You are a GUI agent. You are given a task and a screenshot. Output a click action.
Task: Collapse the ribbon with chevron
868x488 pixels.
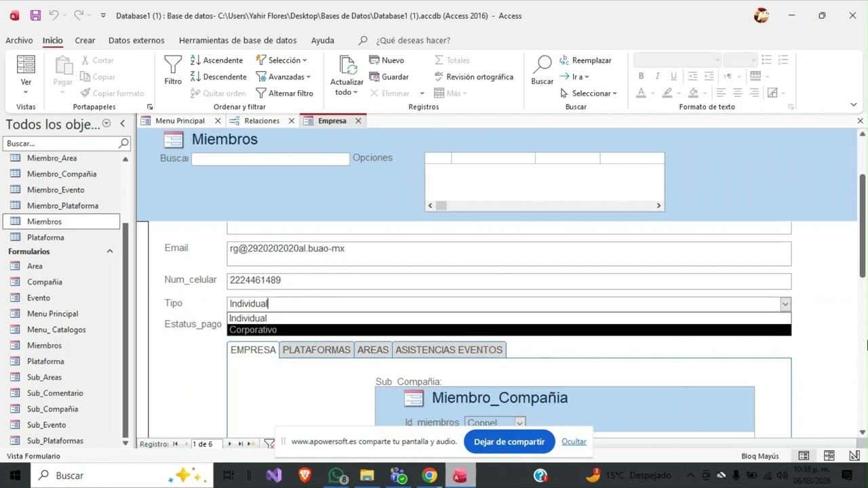[x=853, y=104]
